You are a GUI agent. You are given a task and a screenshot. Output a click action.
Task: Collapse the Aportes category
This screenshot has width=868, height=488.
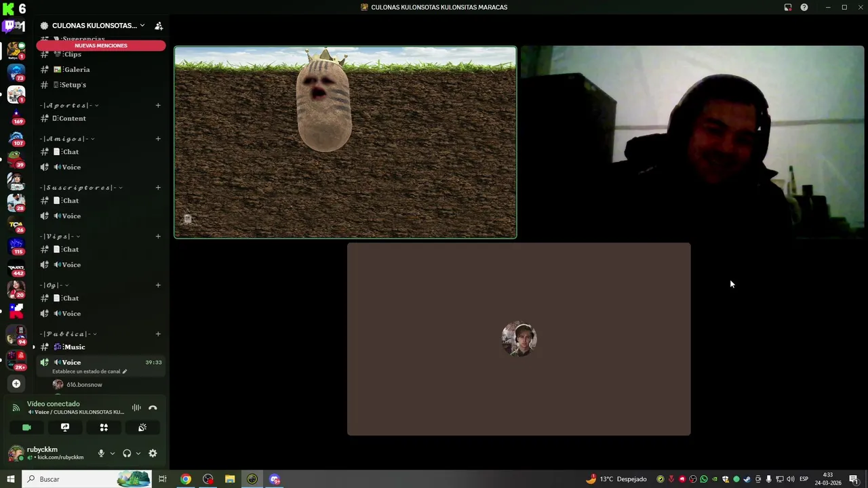click(x=68, y=105)
